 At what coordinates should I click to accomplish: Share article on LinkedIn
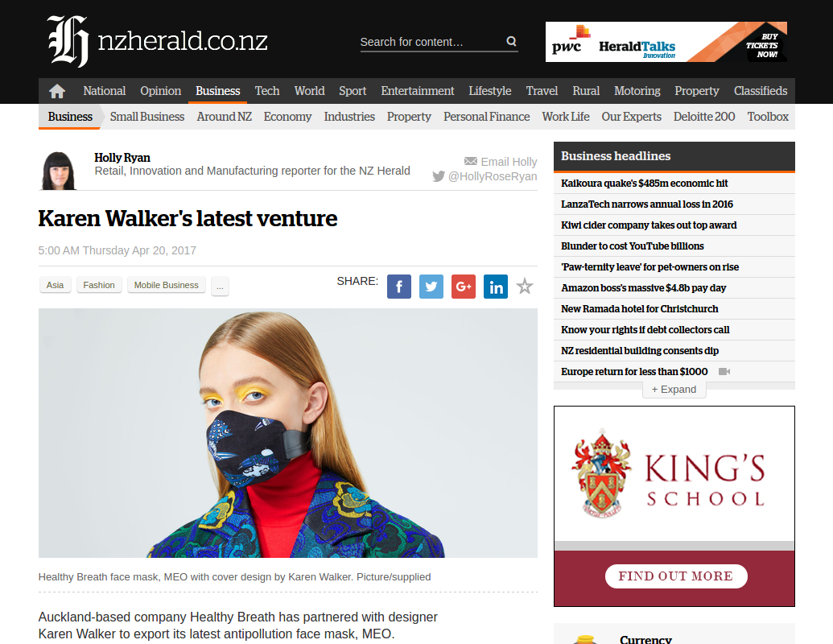pyautogui.click(x=496, y=287)
